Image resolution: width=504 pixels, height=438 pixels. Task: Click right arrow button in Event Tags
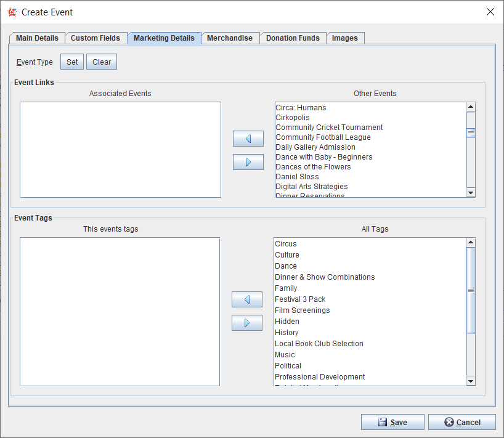point(246,323)
